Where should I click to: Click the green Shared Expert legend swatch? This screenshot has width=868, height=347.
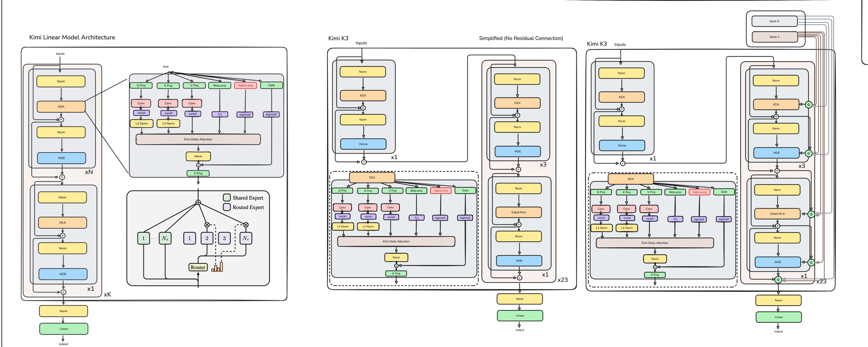[x=227, y=197]
